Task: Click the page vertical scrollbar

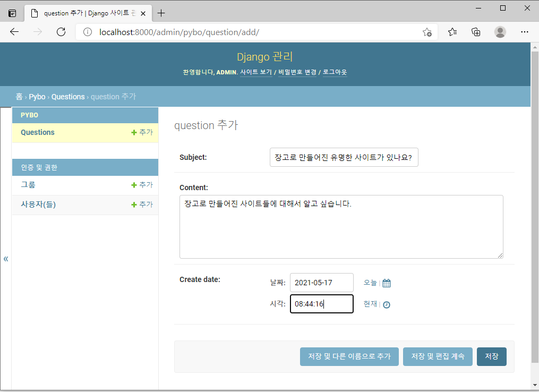Action: 535,207
